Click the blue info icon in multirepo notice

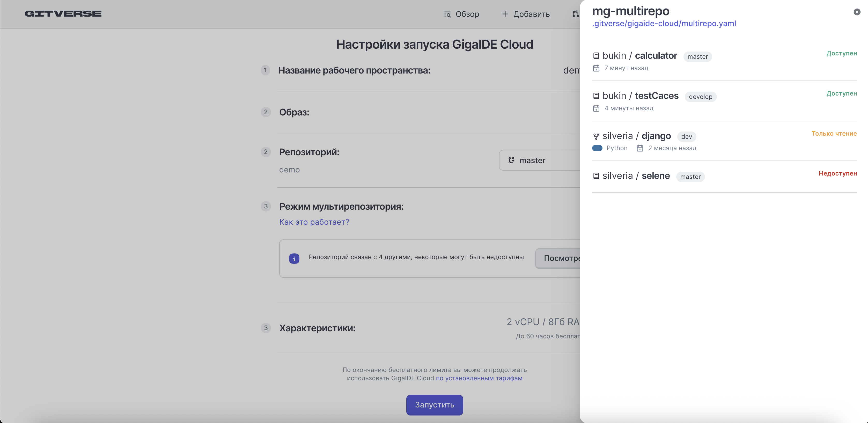coord(294,259)
